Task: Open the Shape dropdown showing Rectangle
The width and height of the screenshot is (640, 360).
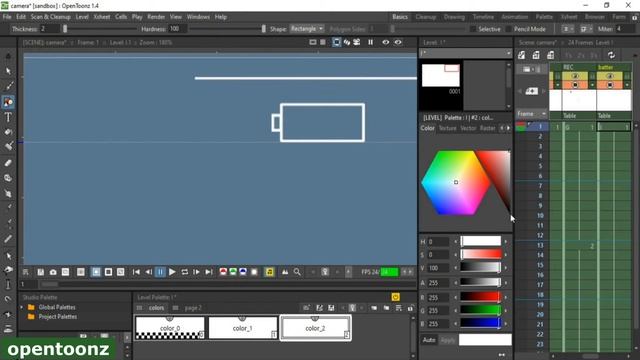Action: pos(307,29)
